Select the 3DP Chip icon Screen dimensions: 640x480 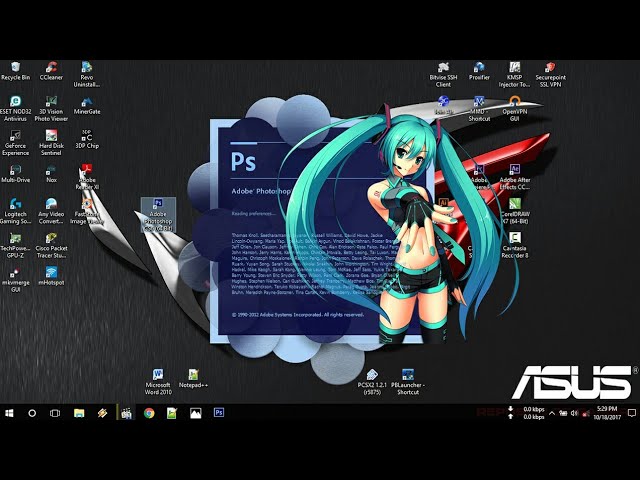point(87,140)
